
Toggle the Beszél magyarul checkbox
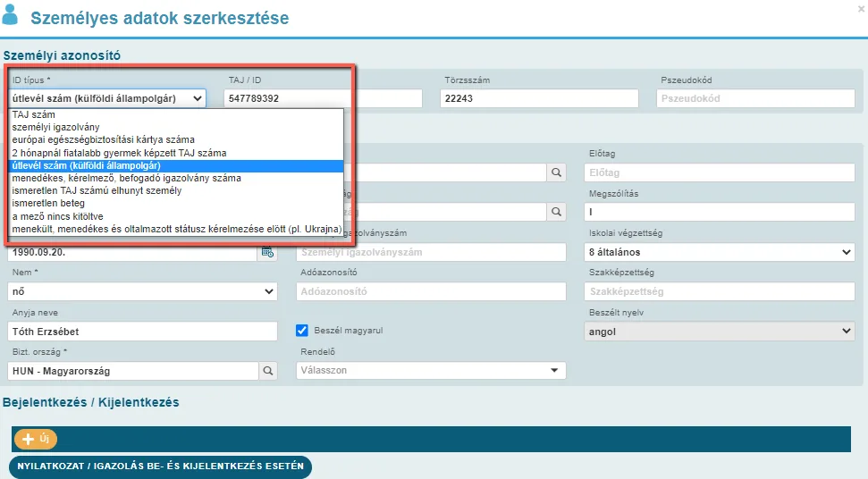pyautogui.click(x=301, y=331)
